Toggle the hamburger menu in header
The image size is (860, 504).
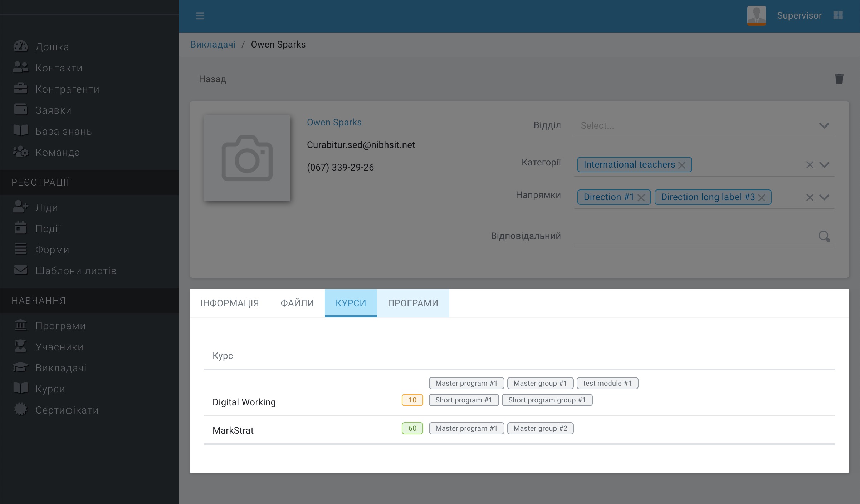pos(200,16)
